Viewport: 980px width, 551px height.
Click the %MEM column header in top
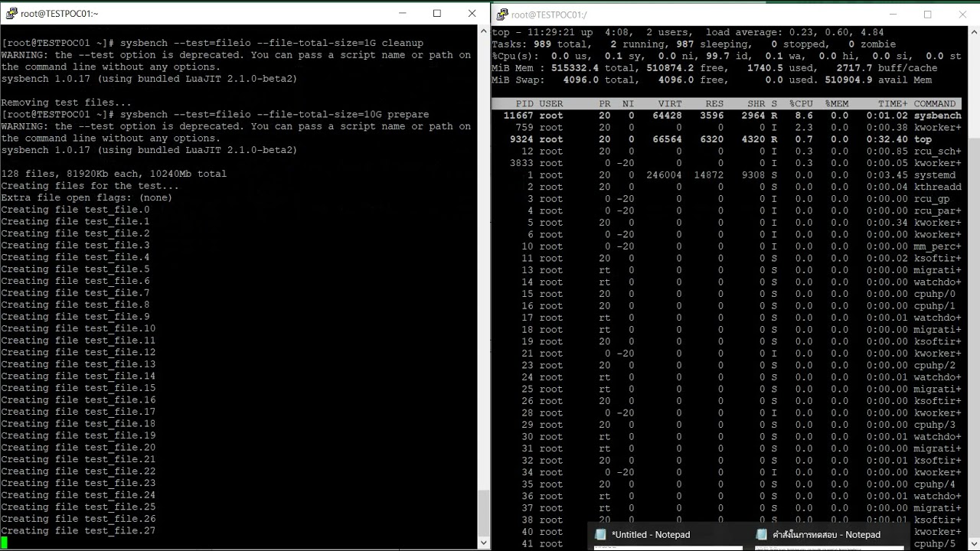(x=837, y=103)
